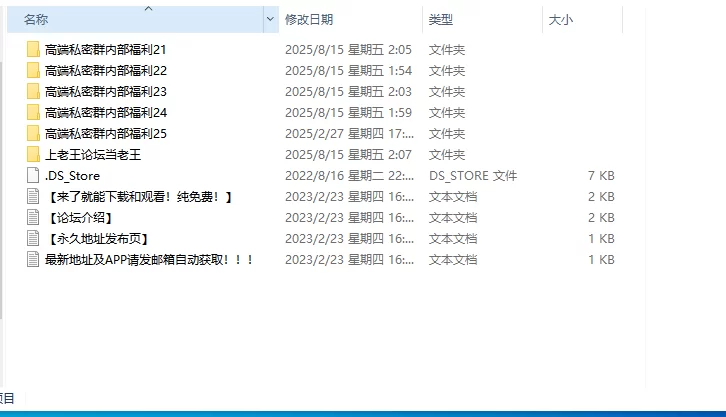Click folder icon of 高端私密群内部福利25

[33, 134]
